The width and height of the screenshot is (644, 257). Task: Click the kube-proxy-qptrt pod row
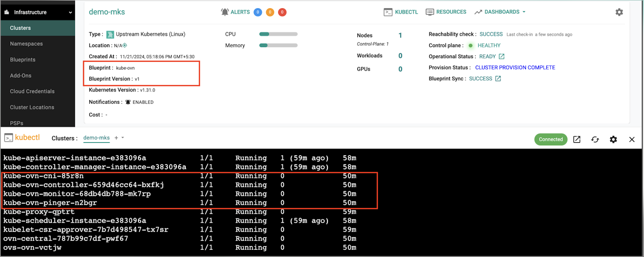click(179, 212)
